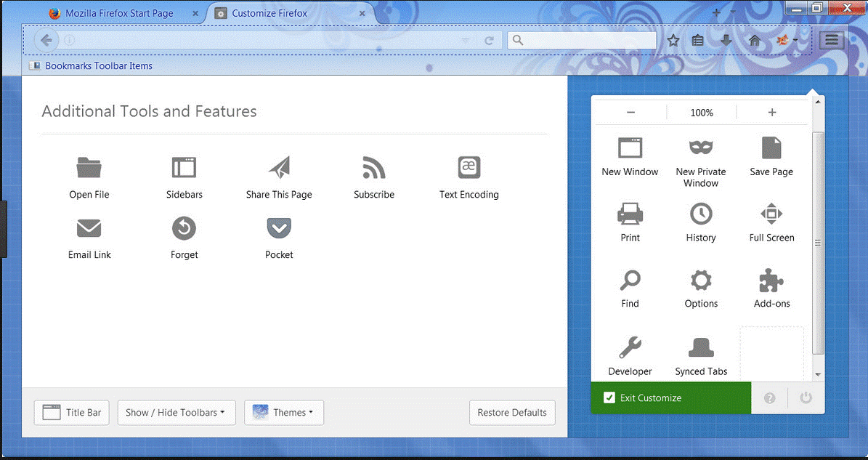Viewport: 868px width, 460px height.
Task: Pick the Subscribe RSS feed icon
Action: tap(373, 167)
